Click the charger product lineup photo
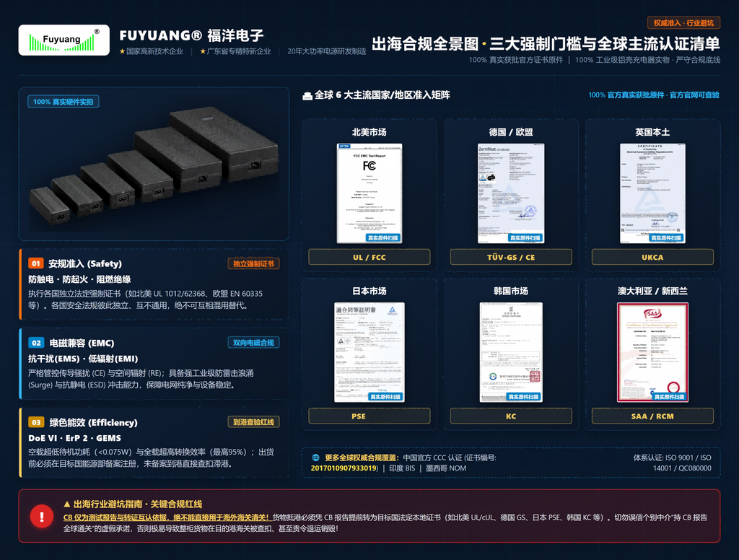 154,164
